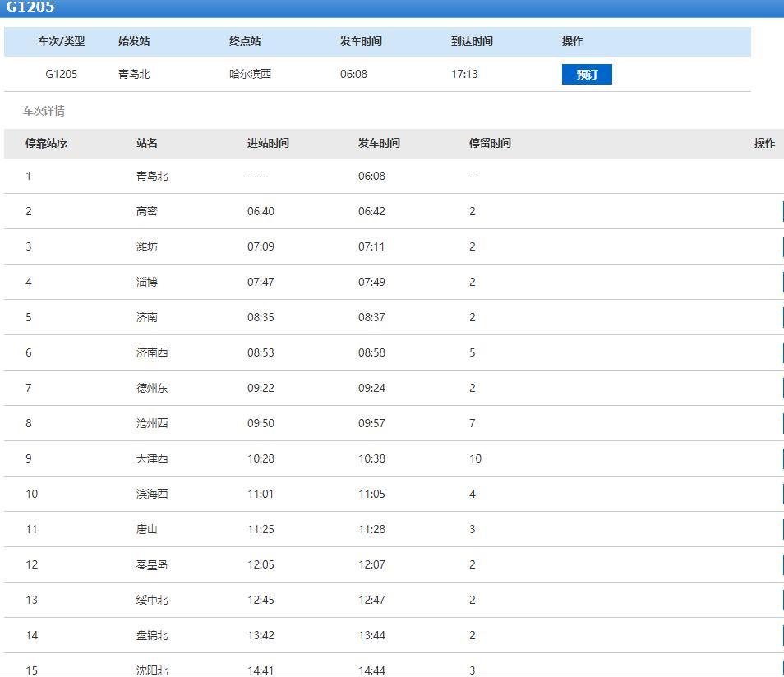Viewport: 784px width, 677px height.
Task: Click the 进站时间 column header
Action: (268, 143)
